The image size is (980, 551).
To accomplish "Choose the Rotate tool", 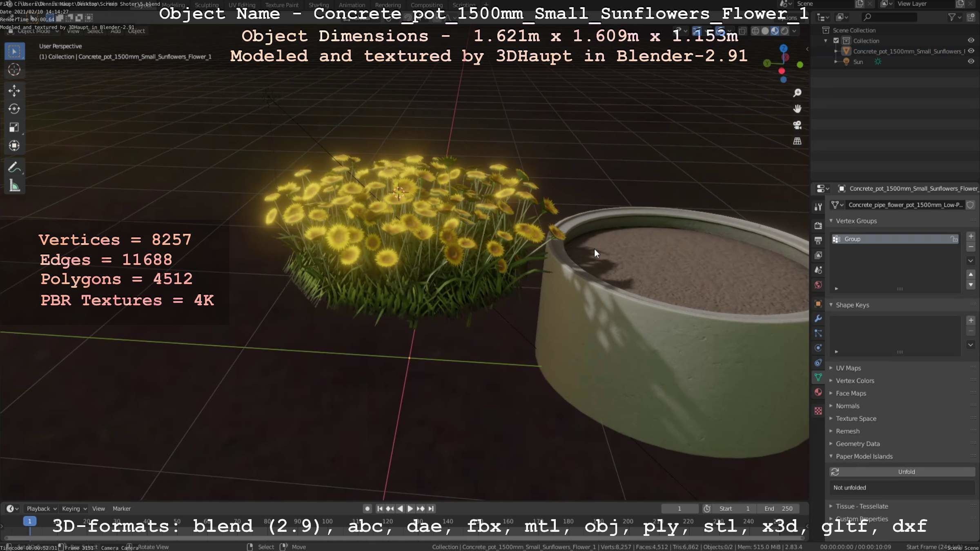I will tap(14, 109).
